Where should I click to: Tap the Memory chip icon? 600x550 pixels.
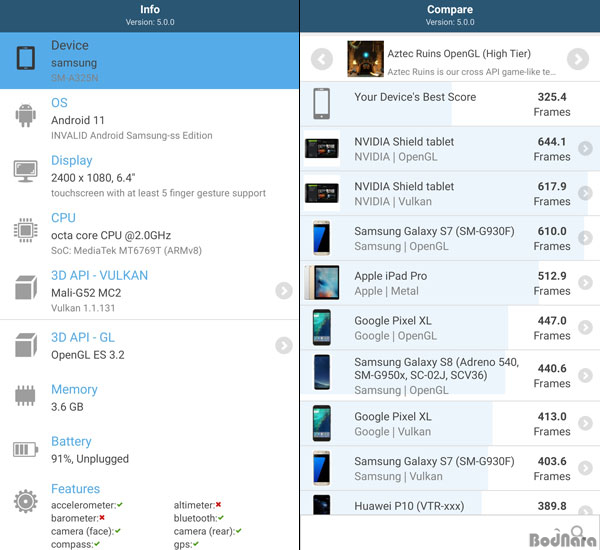tap(25, 395)
